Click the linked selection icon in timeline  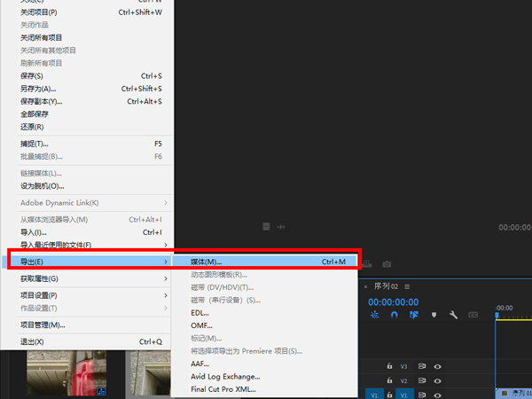413,315
